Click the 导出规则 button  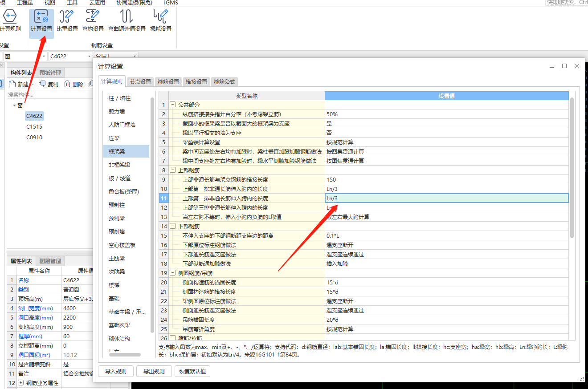coord(154,371)
